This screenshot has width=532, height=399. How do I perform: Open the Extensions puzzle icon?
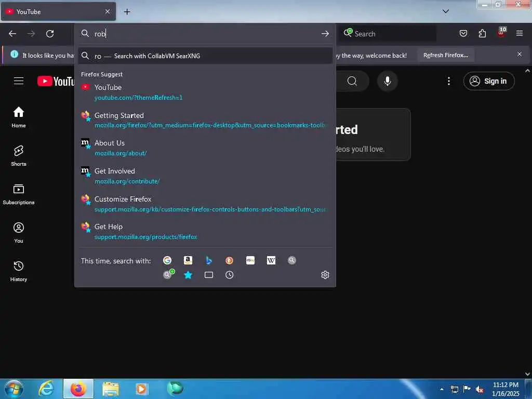(x=482, y=34)
